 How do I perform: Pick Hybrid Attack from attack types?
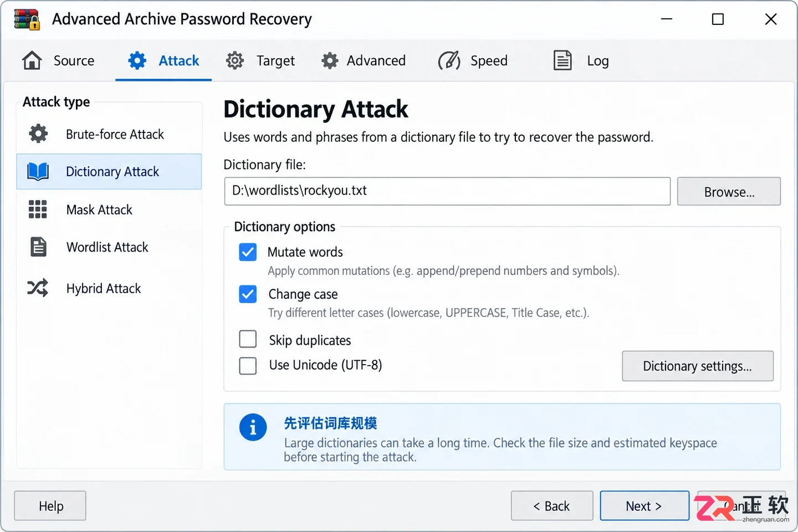[x=109, y=288]
